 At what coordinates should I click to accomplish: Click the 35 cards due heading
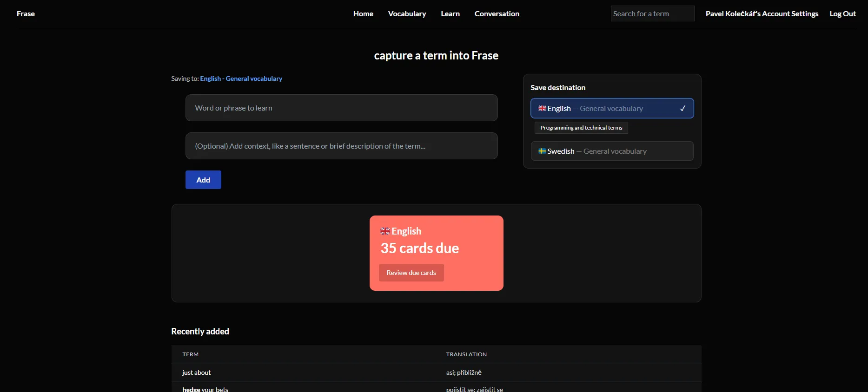(x=420, y=248)
